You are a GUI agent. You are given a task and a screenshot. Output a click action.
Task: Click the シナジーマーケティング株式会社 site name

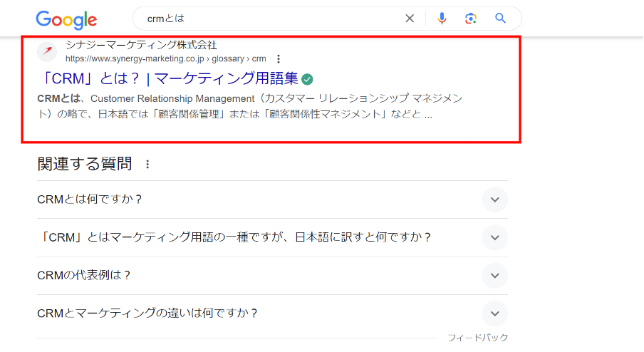click(x=141, y=45)
